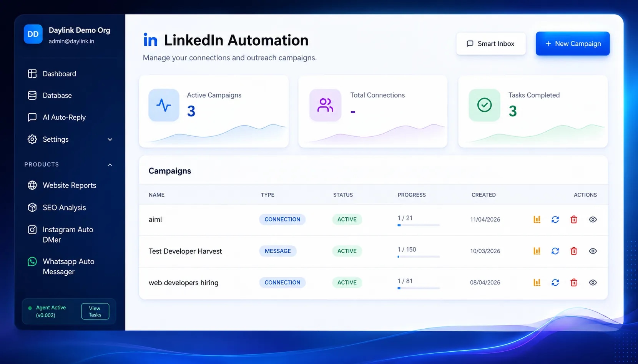Expand the Settings submenu chevron
Image resolution: width=638 pixels, height=364 pixels.
(x=110, y=139)
